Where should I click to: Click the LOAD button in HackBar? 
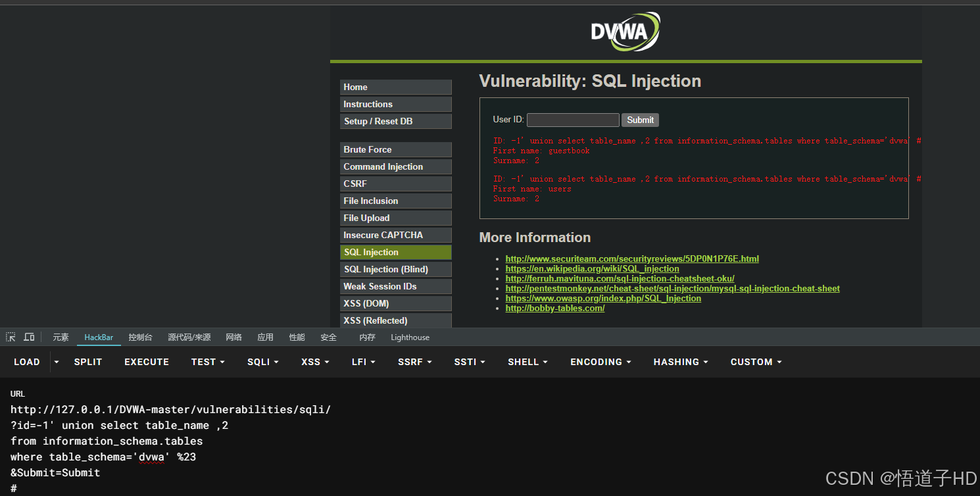(x=27, y=362)
